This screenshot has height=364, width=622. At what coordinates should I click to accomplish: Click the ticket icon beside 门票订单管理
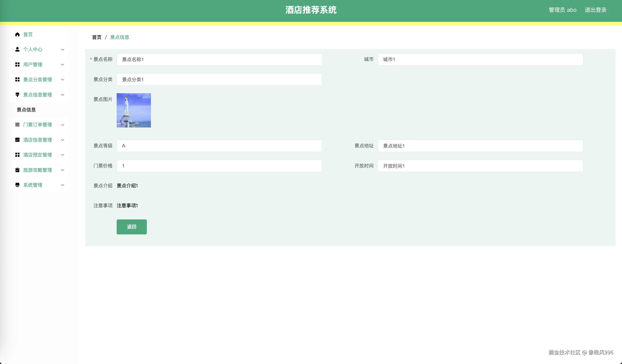click(x=17, y=125)
